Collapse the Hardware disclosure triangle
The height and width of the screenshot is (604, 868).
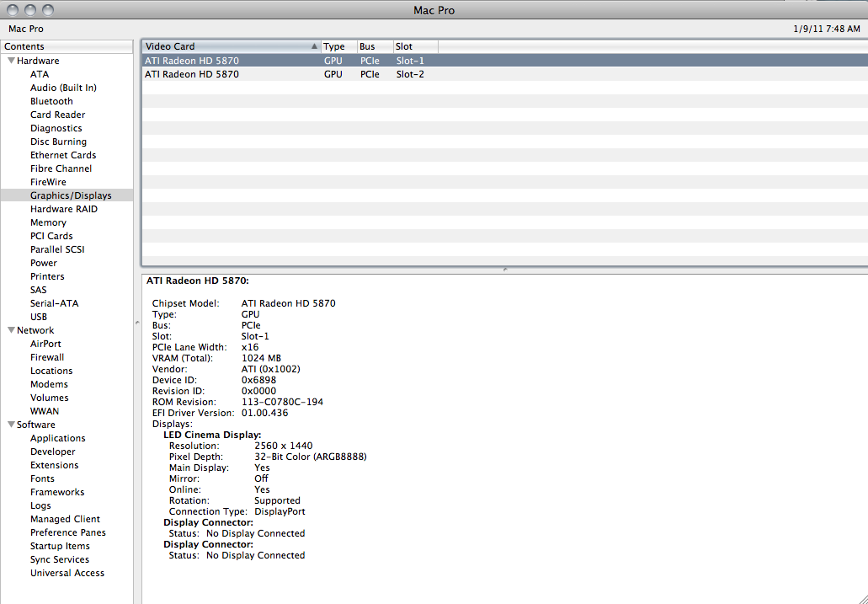pyautogui.click(x=11, y=61)
